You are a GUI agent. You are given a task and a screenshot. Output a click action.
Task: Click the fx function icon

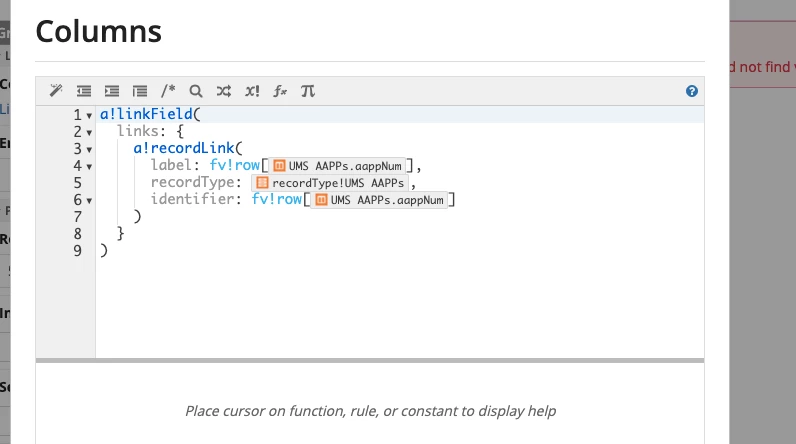280,91
